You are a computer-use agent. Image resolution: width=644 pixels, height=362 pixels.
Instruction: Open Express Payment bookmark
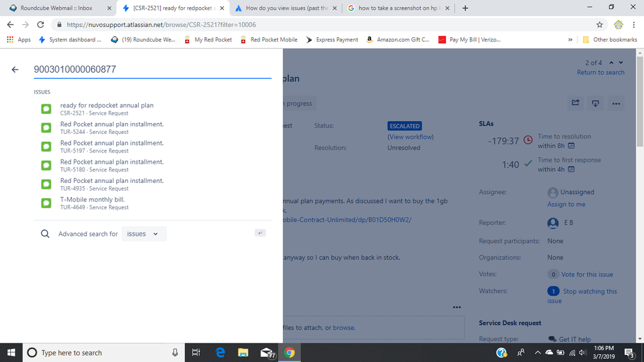332,40
